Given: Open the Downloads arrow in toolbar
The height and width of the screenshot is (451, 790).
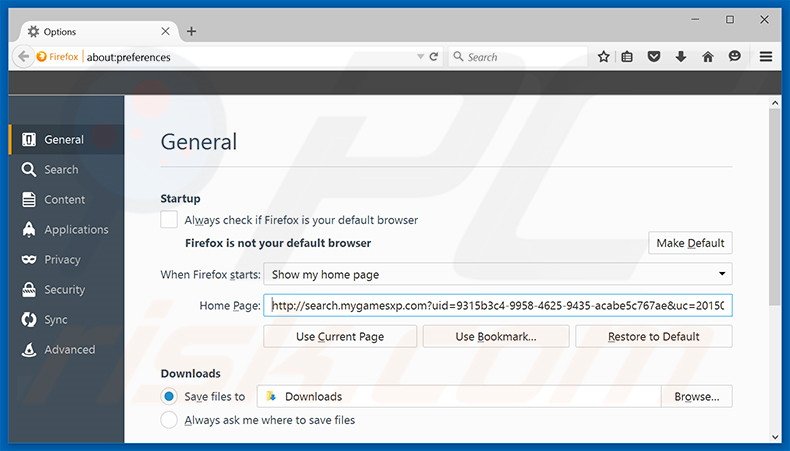Looking at the screenshot, I should point(681,56).
